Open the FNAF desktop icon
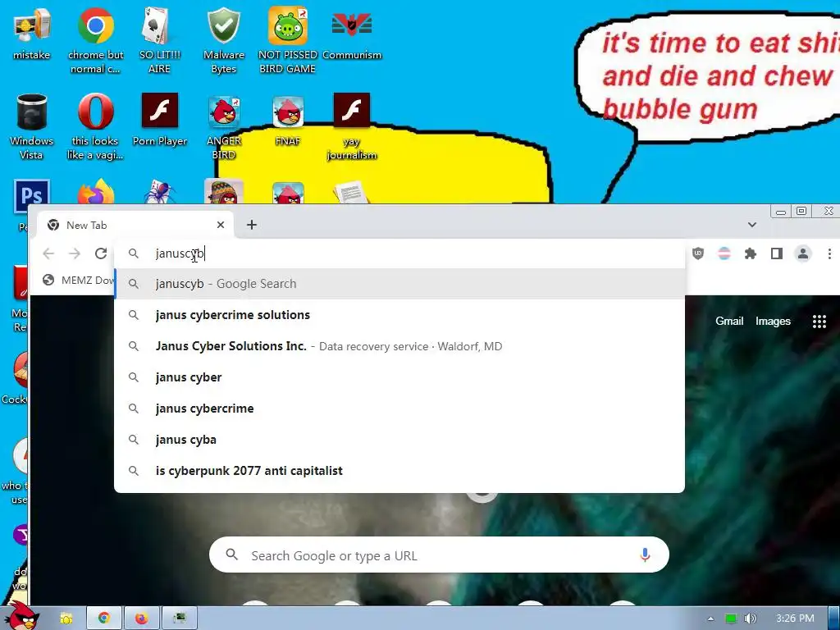Screen dimensions: 840x630 pos(288,120)
